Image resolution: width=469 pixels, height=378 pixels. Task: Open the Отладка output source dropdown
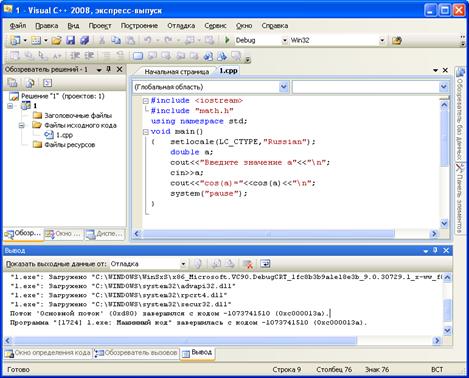click(148, 264)
